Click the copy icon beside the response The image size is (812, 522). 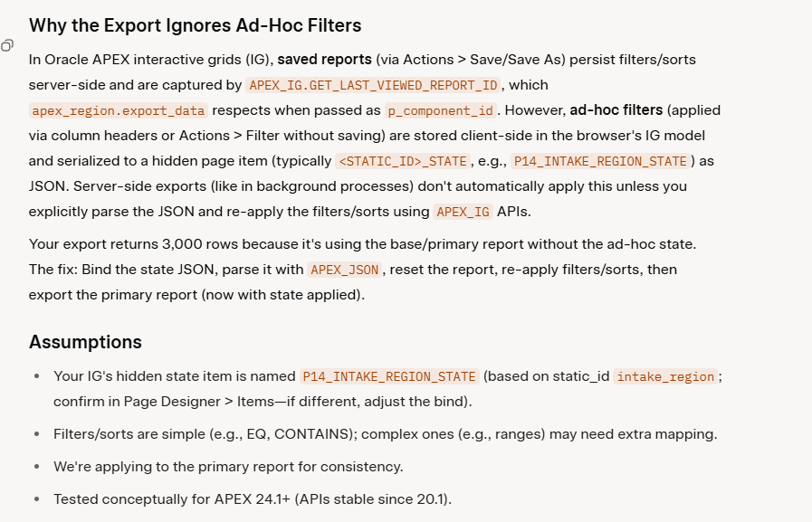tap(7, 45)
